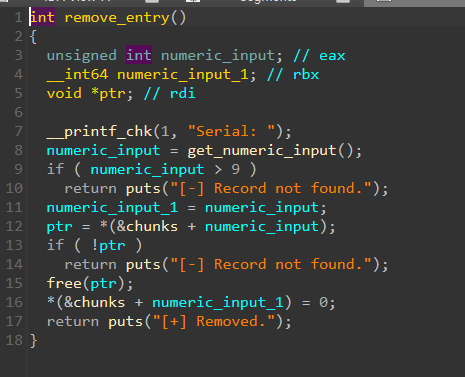
Task: Click the puts call on line 17
Action: (126, 321)
